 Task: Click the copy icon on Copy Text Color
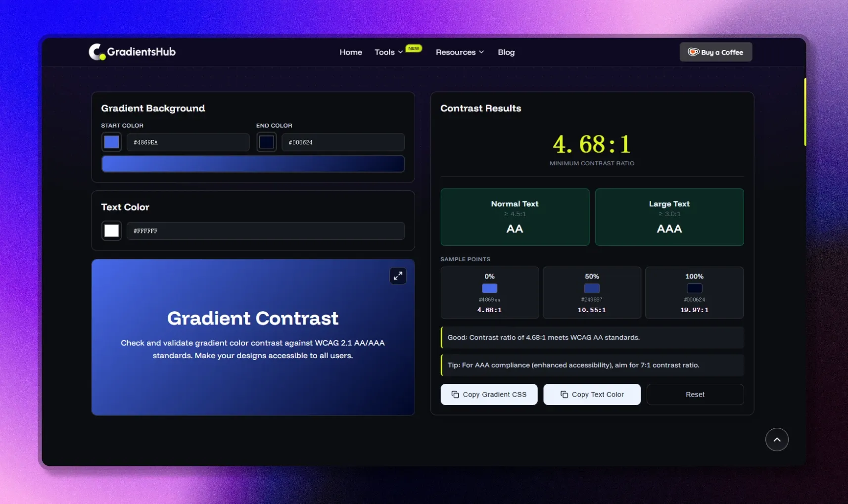pos(564,395)
